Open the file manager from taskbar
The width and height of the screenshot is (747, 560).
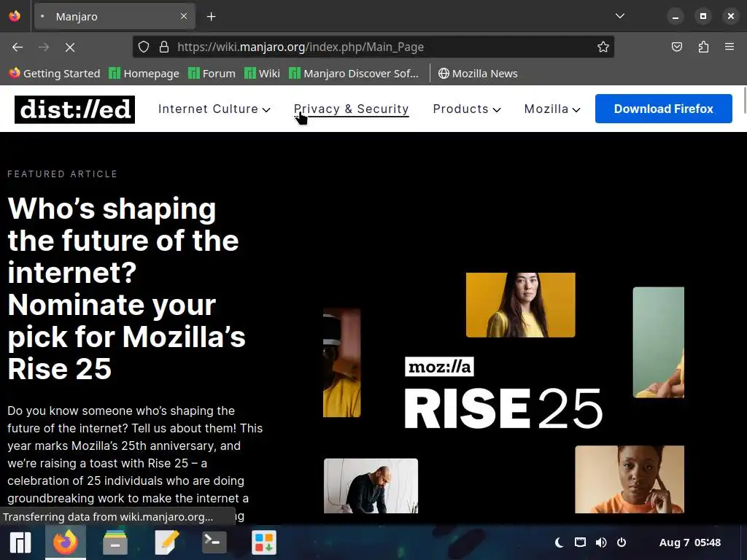point(115,542)
